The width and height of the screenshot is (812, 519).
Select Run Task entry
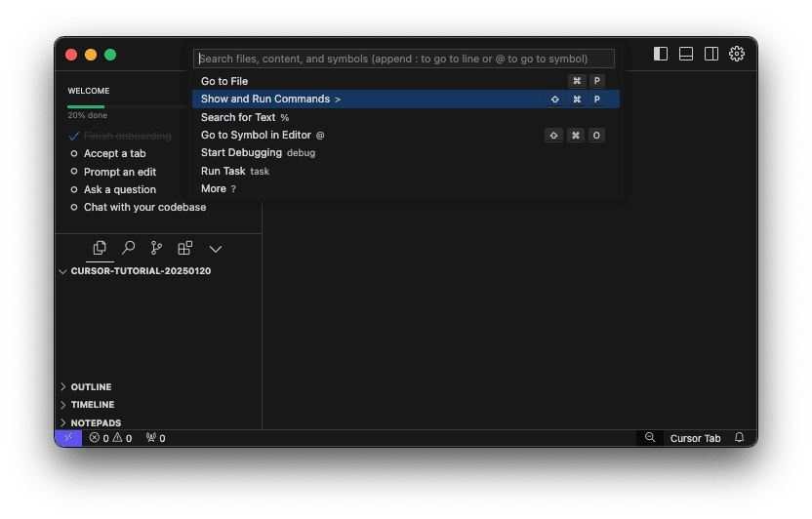[406, 171]
